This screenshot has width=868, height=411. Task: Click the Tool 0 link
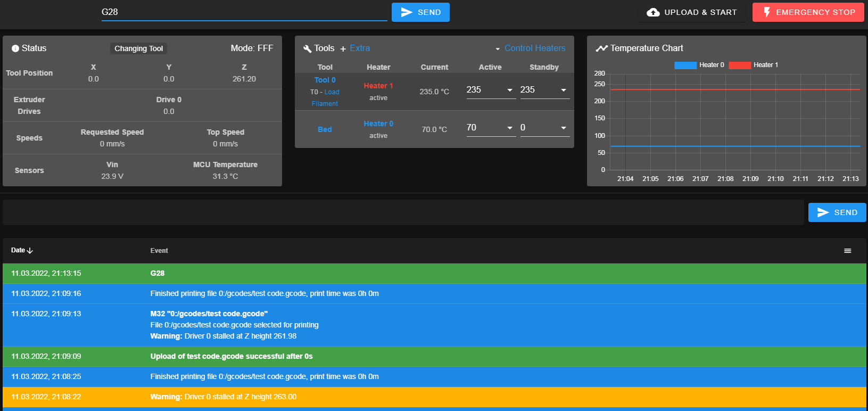pos(325,80)
